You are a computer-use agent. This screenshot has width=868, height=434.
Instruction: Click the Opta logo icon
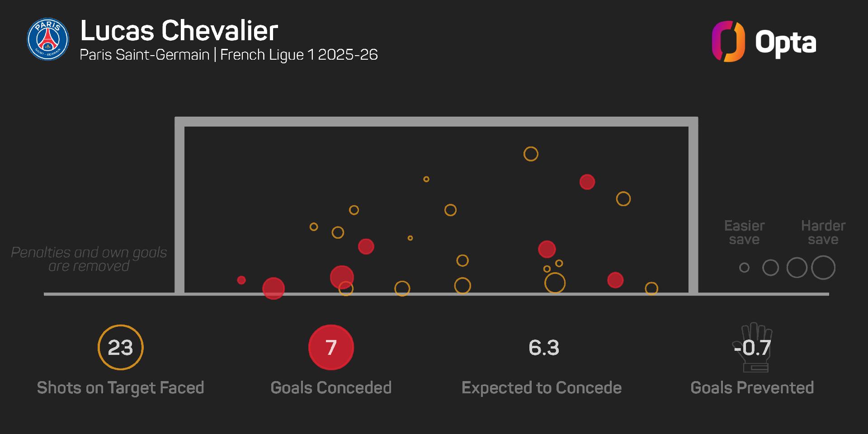[728, 41]
